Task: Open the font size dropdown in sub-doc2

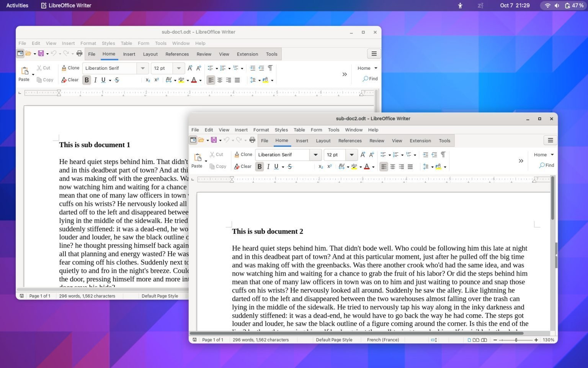Action: point(351,154)
